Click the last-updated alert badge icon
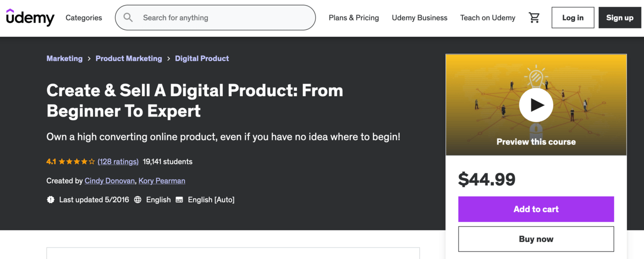644x259 pixels. [x=50, y=200]
